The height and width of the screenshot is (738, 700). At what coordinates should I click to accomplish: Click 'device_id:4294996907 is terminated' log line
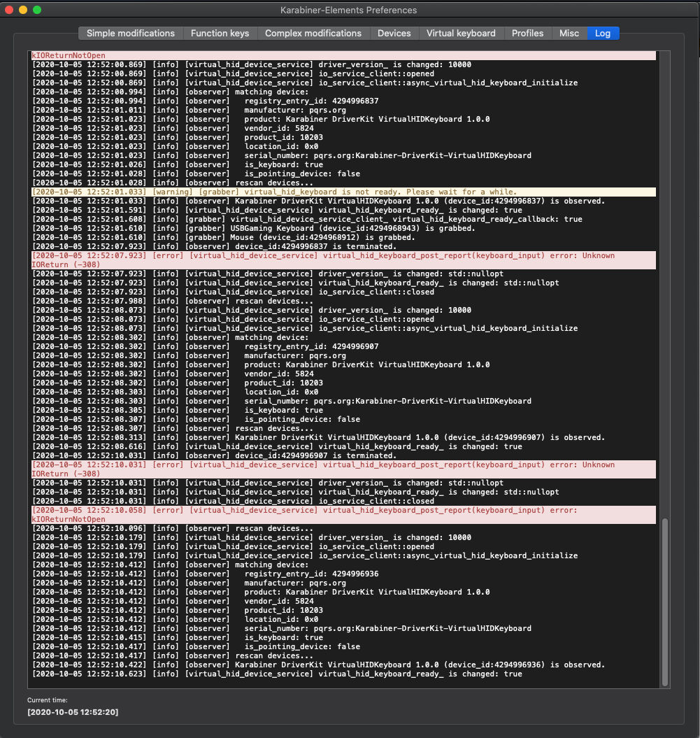pyautogui.click(x=214, y=455)
